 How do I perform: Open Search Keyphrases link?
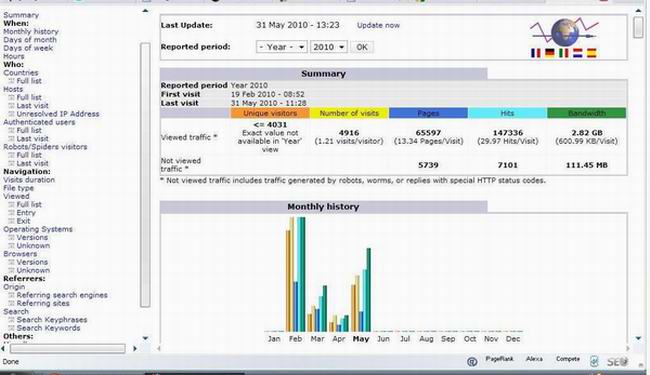coord(52,320)
